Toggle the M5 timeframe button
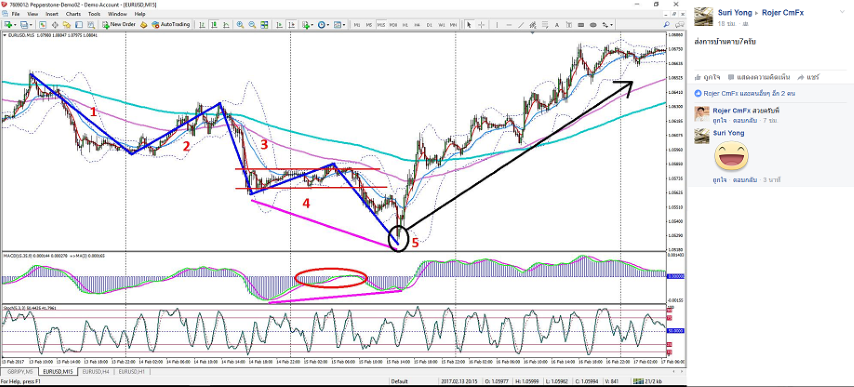The height and width of the screenshot is (387, 854). (369, 24)
